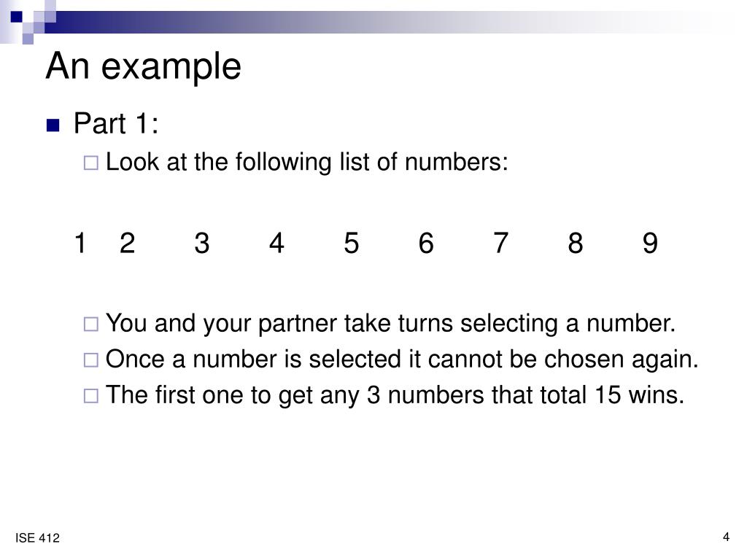Choose the number 3 in the list
Viewport: 747px width, 560px height.
tap(202, 243)
